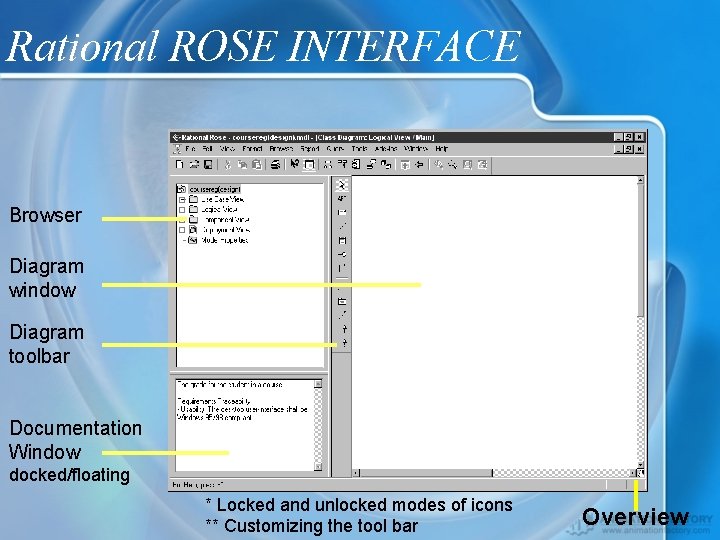Click the Browse Previous Diagram arrow icon
The width and height of the screenshot is (720, 540).
(419, 164)
